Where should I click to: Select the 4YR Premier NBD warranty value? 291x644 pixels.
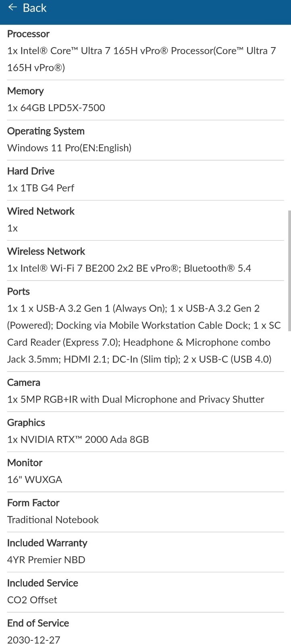(x=46, y=560)
